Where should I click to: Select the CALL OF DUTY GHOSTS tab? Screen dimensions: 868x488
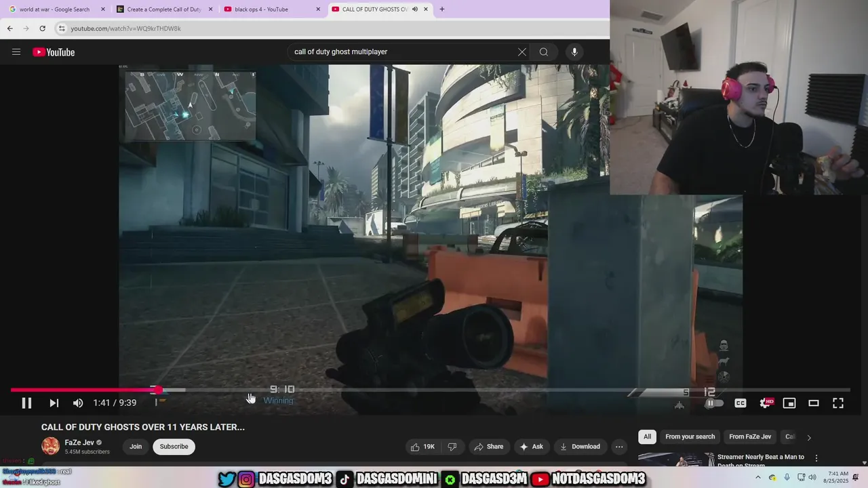[372, 9]
